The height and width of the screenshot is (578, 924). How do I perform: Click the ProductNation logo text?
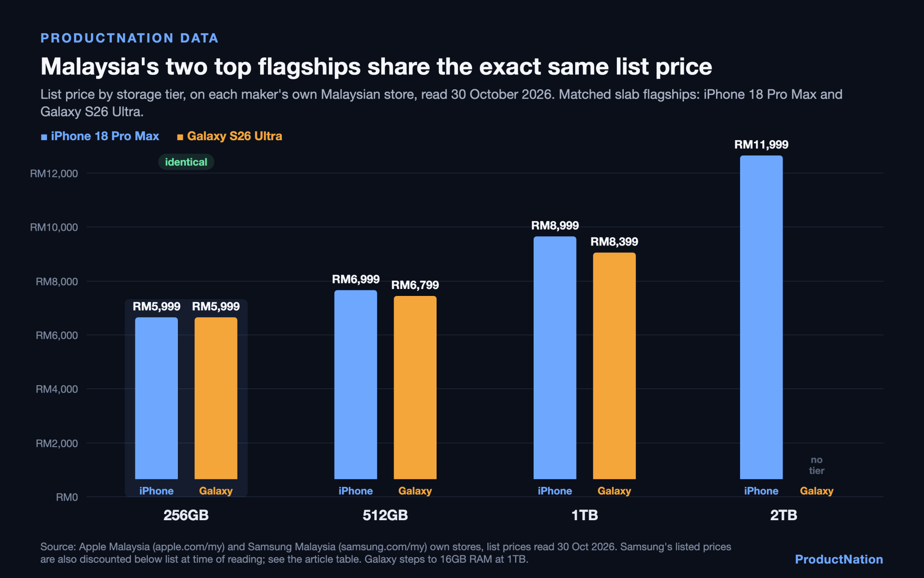[839, 560]
